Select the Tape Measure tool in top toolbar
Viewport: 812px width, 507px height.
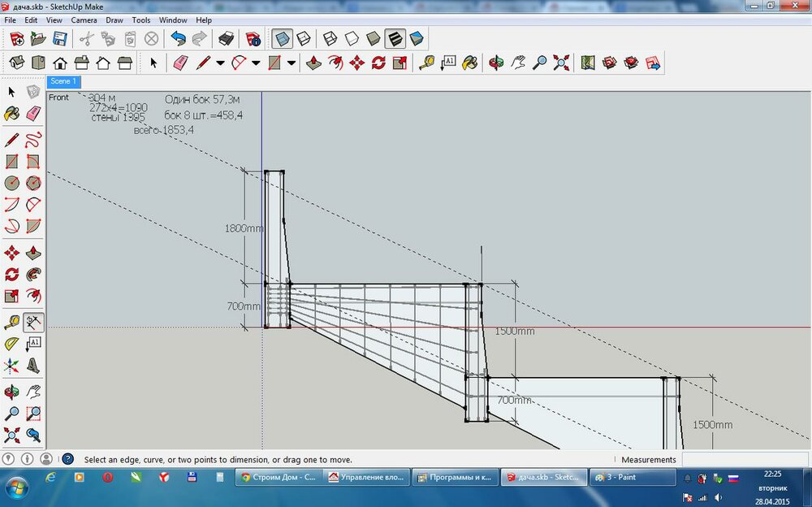pyautogui.click(x=425, y=63)
